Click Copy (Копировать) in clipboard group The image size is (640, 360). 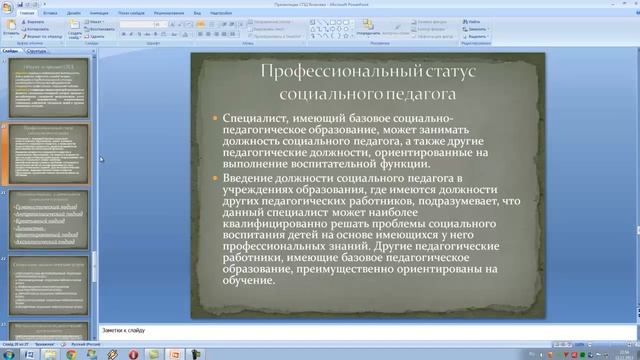[x=35, y=29]
